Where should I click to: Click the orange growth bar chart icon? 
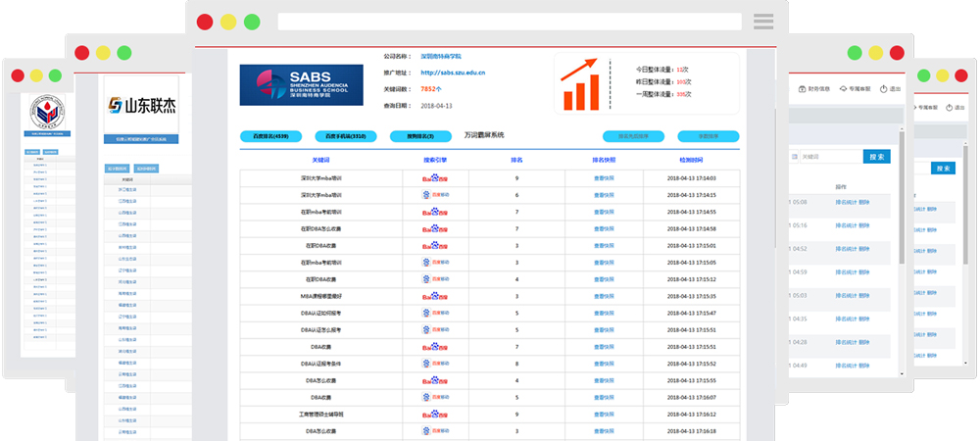(x=581, y=85)
